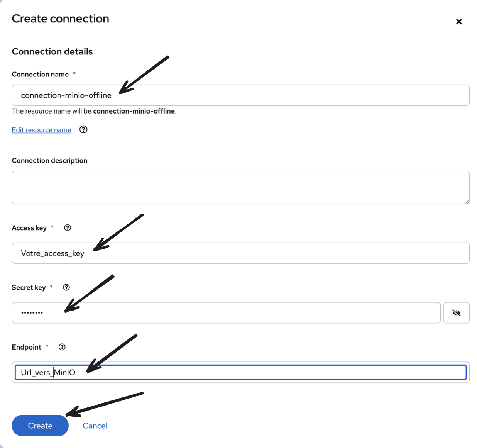Focus the Access key input field
Viewport: 477px width, 448px height.
(x=240, y=253)
